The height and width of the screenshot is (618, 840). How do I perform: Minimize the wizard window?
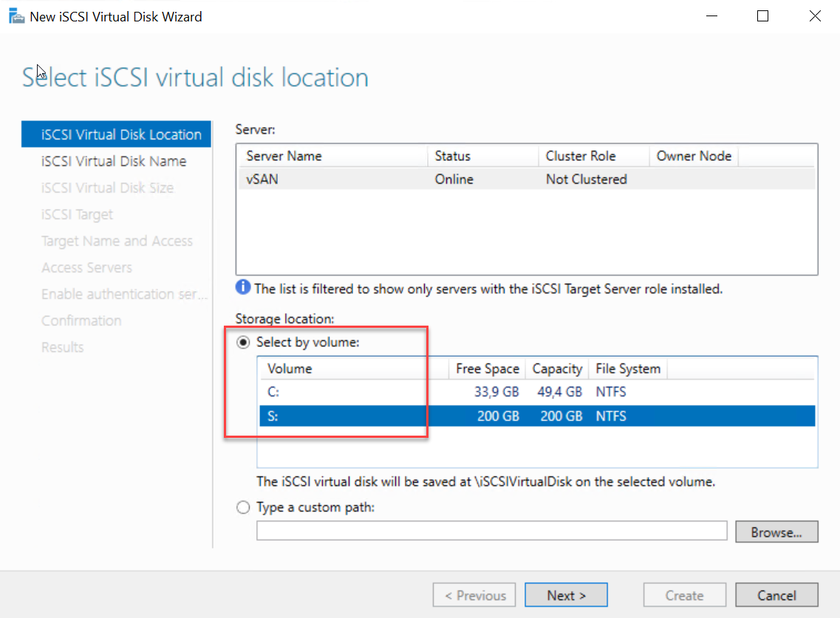(711, 16)
